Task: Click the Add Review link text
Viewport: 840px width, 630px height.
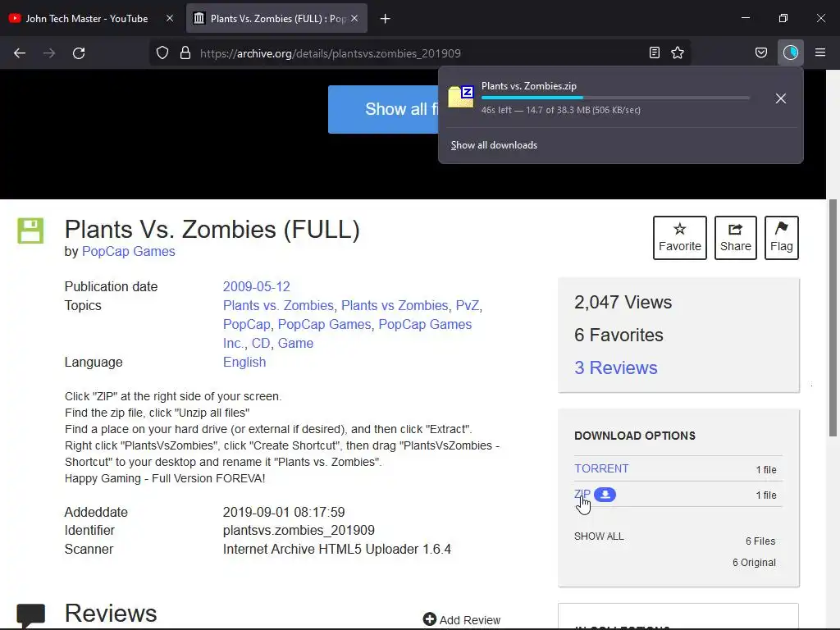Action: 470,620
